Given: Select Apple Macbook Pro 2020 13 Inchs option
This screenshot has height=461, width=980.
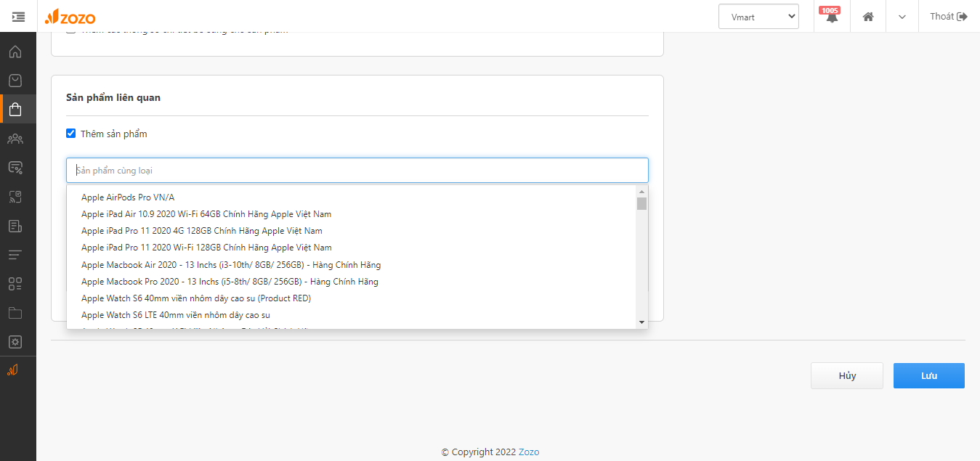Looking at the screenshot, I should 351,282.
